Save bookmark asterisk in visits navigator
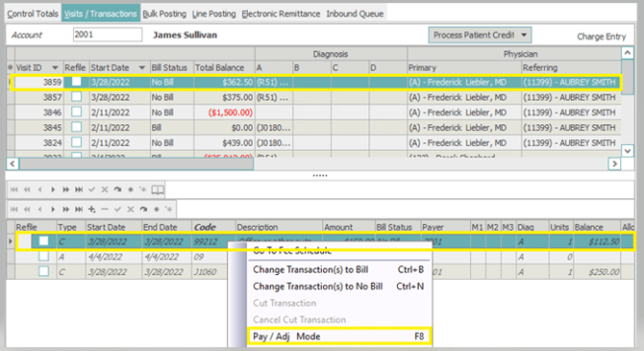The height and width of the screenshot is (351, 644). (x=131, y=189)
